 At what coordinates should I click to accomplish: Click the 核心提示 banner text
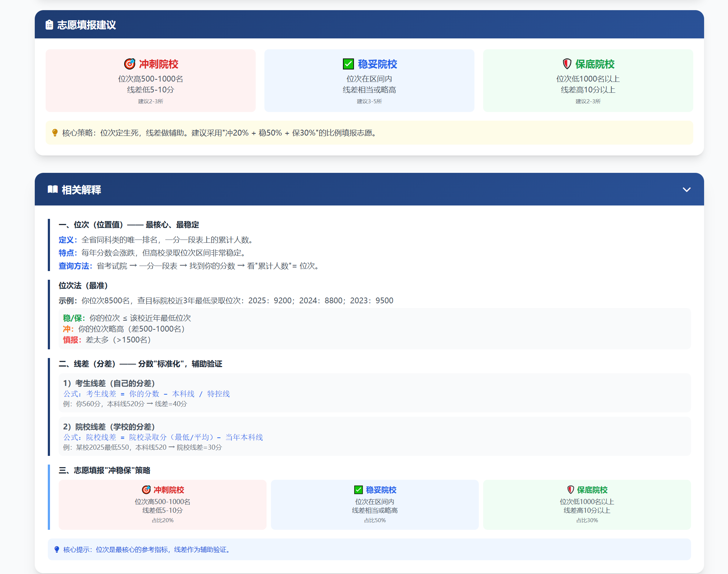point(147,549)
